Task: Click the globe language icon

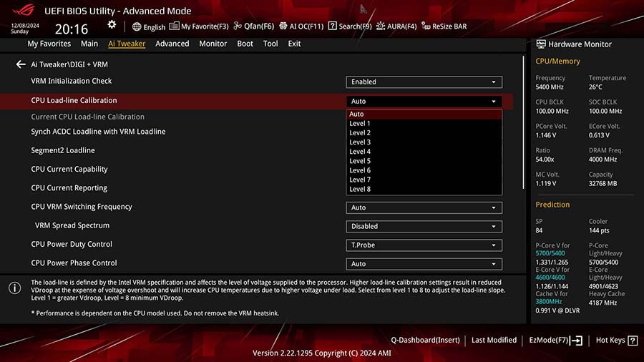Action: (137, 26)
